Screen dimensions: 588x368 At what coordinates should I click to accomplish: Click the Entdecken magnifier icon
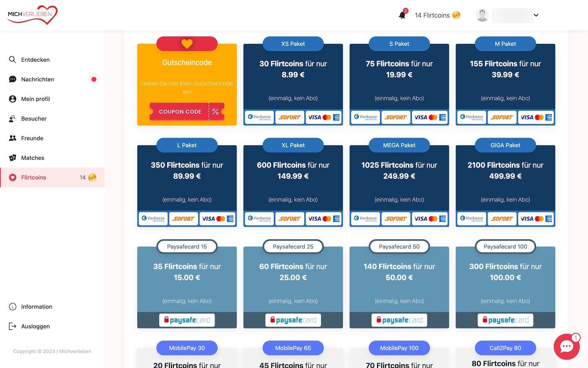click(x=13, y=60)
